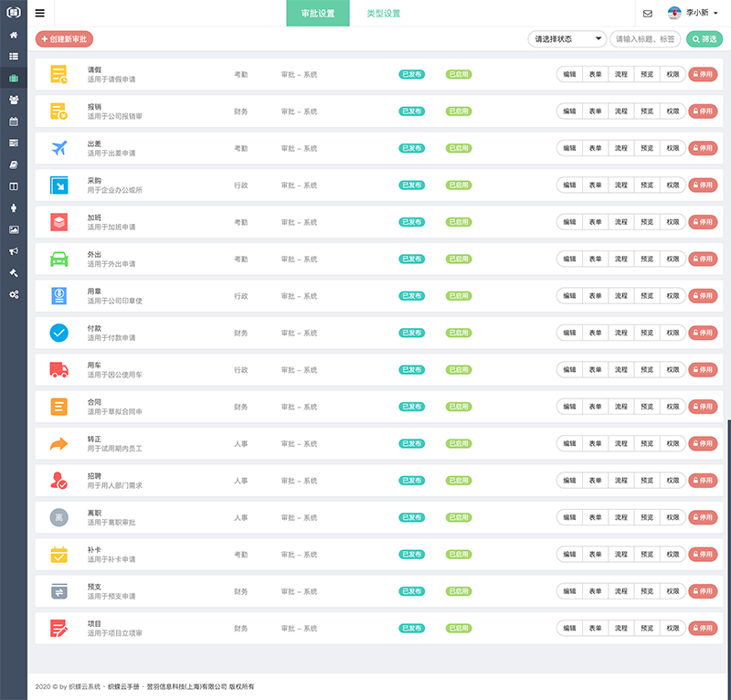Click the green 筛选 filter button
The height and width of the screenshot is (700, 731).
pos(704,39)
